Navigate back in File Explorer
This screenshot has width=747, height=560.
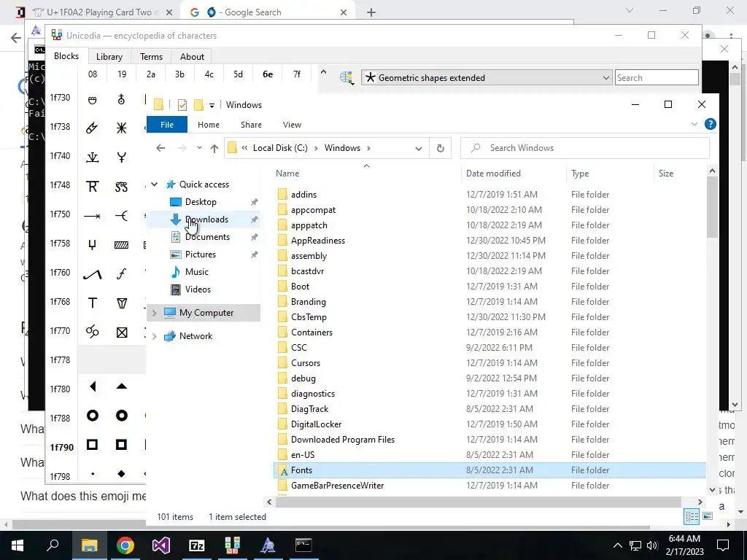pos(160,148)
